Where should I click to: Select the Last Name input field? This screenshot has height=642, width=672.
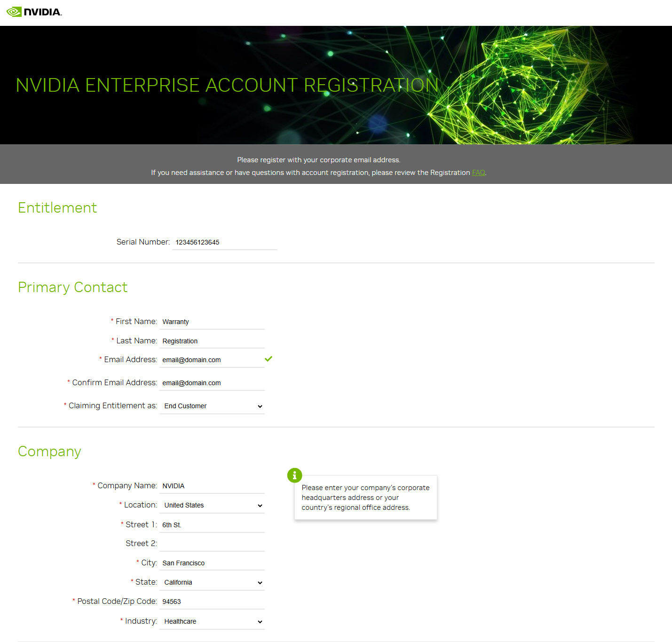(212, 341)
